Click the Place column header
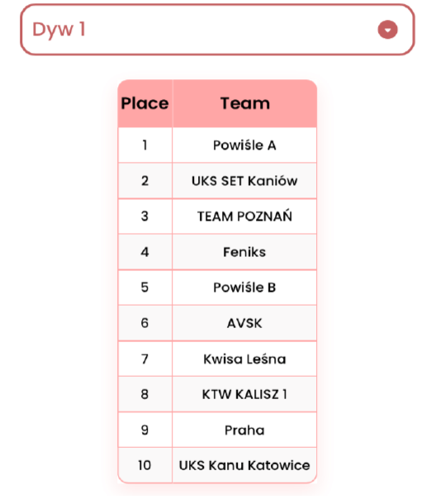 pos(144,103)
